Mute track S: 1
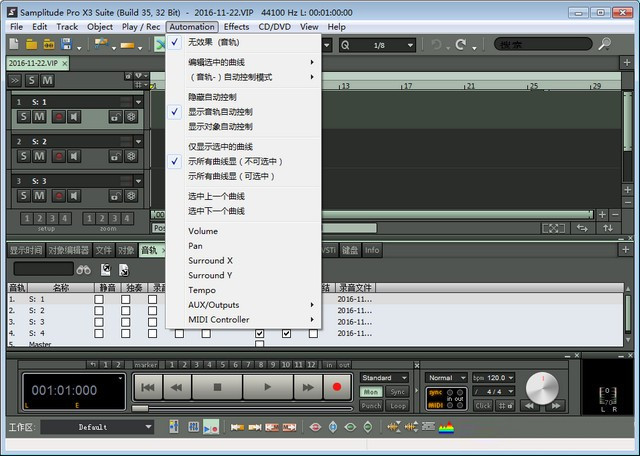 point(39,117)
